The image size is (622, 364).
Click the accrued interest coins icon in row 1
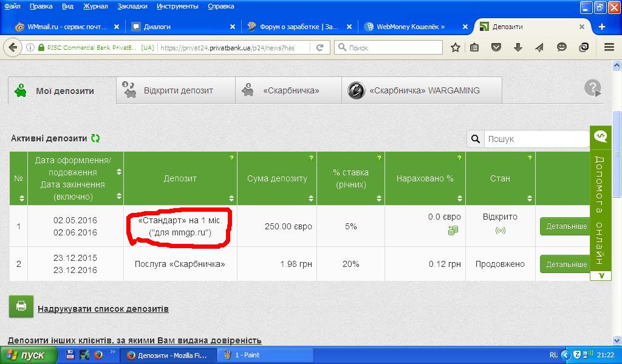click(x=453, y=231)
